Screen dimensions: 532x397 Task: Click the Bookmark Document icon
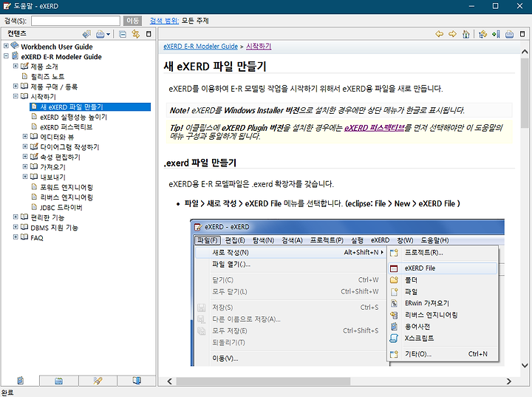pyautogui.click(x=496, y=34)
